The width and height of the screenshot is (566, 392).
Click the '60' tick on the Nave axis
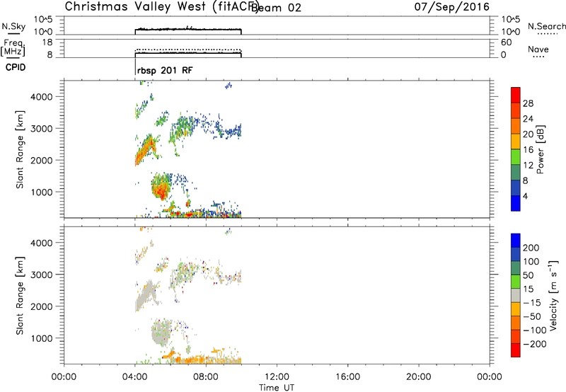506,42
